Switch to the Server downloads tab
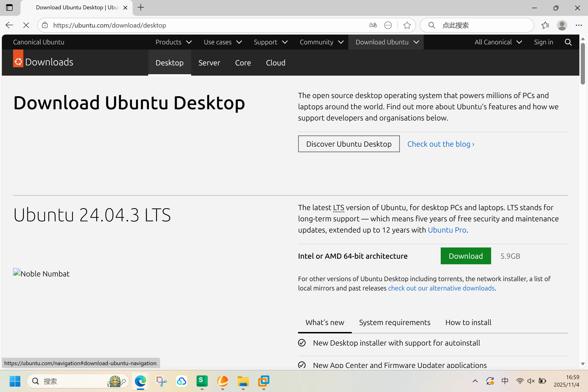 tap(209, 63)
